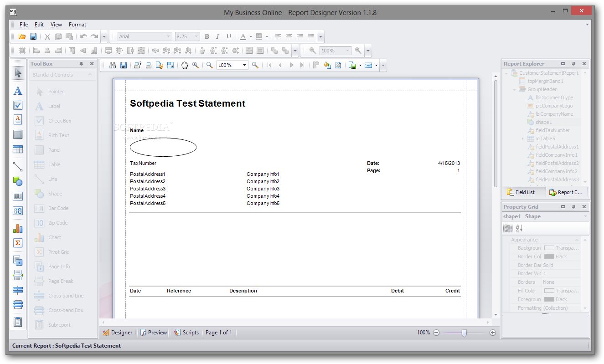Click the export document icon in the preview toolbar
The height and width of the screenshot is (364, 604).
[352, 65]
